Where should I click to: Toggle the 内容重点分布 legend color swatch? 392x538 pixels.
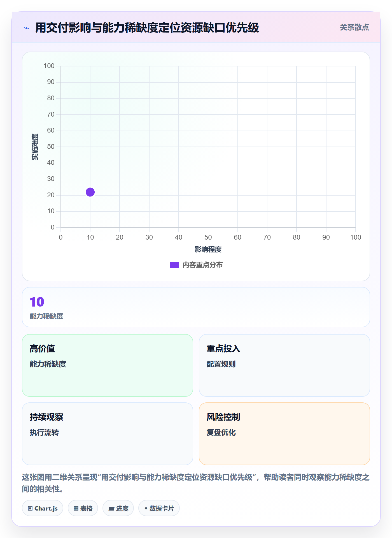point(174,265)
